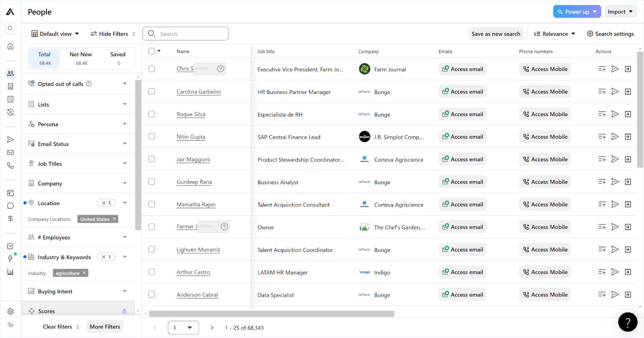Open the help question mark bubble
The height and width of the screenshot is (338, 644).
pos(627,322)
